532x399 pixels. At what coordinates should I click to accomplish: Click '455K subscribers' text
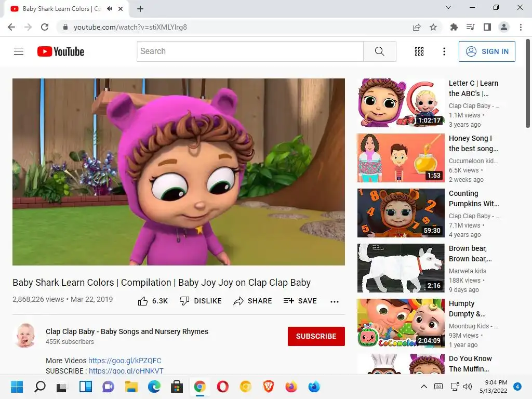70,342
